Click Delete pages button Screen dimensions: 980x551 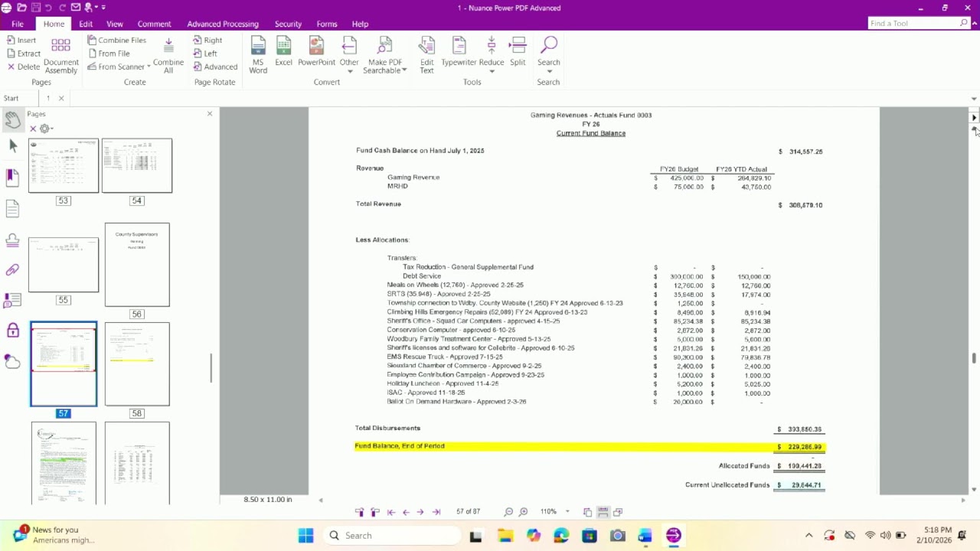pos(24,67)
